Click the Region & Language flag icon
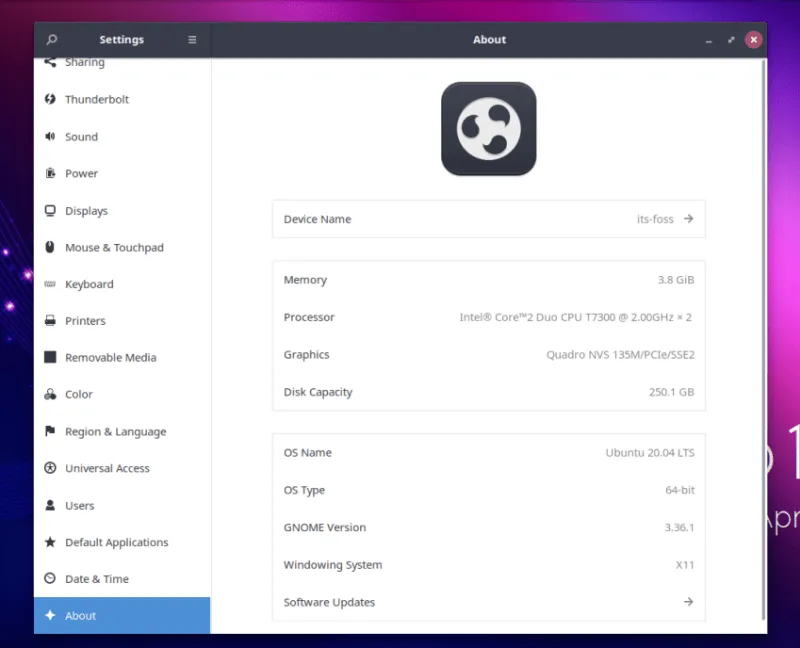 (50, 431)
